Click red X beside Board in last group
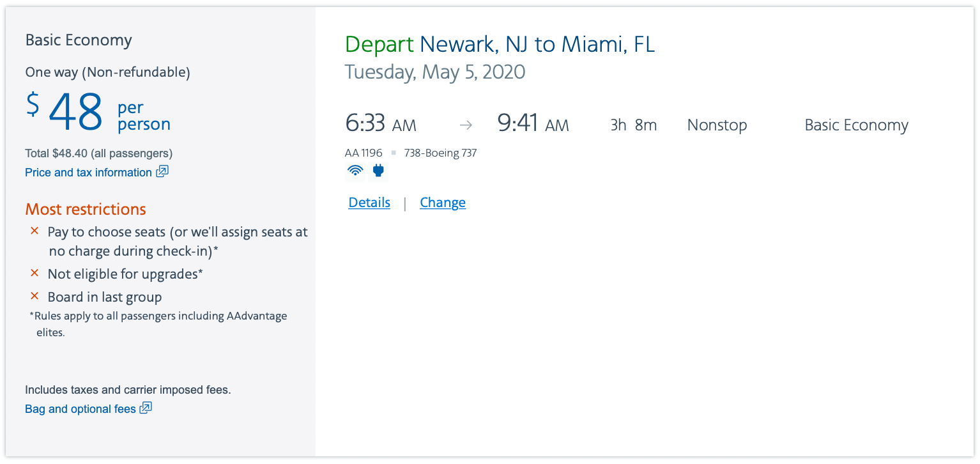 point(35,297)
